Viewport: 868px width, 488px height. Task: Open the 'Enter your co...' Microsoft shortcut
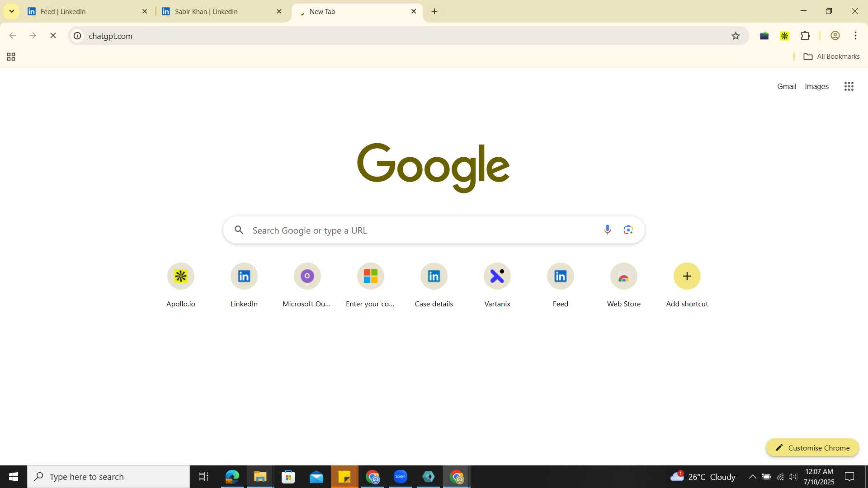[x=370, y=285]
